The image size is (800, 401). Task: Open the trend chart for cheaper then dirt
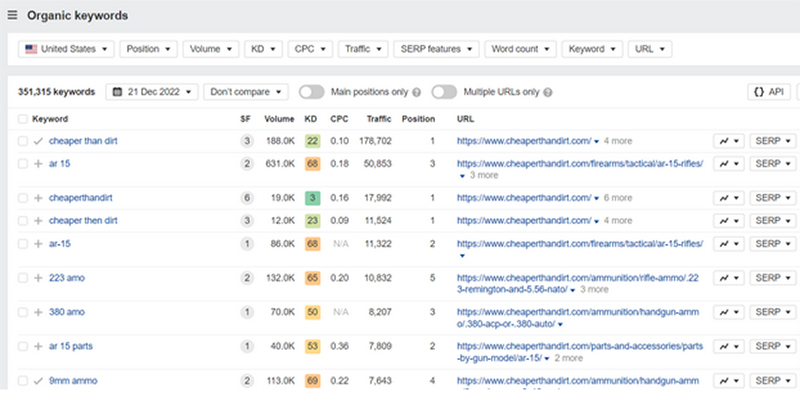coord(729,221)
